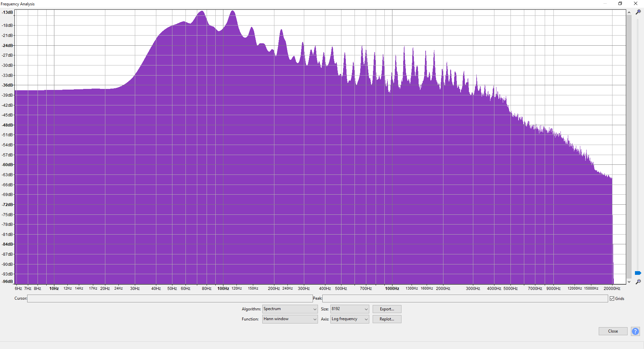Image resolution: width=644 pixels, height=349 pixels.
Task: Open the blue help question icon
Action: pyautogui.click(x=635, y=331)
